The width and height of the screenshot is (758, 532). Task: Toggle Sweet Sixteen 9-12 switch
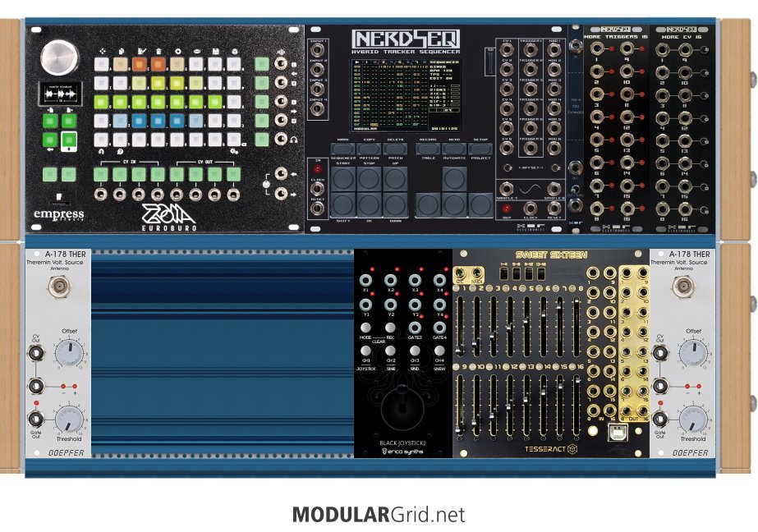[x=528, y=273]
